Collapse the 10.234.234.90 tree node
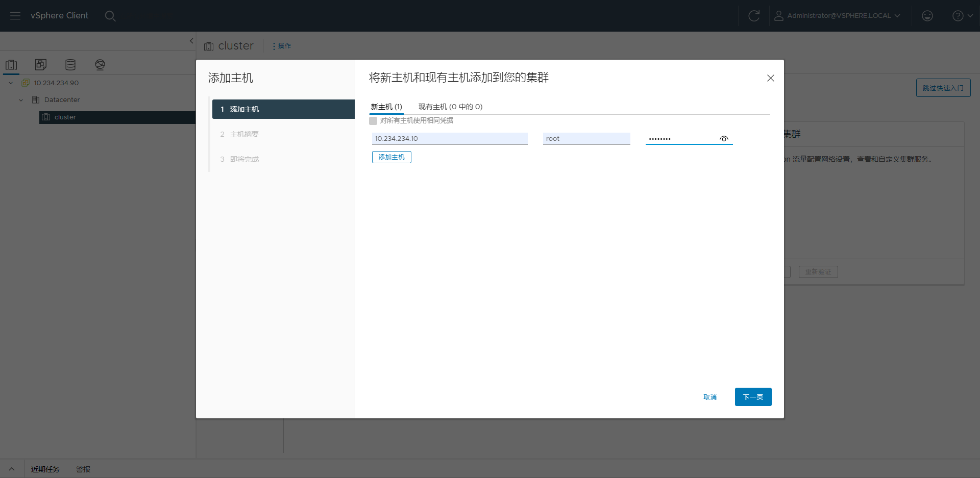The width and height of the screenshot is (980, 478). pyautogui.click(x=11, y=83)
